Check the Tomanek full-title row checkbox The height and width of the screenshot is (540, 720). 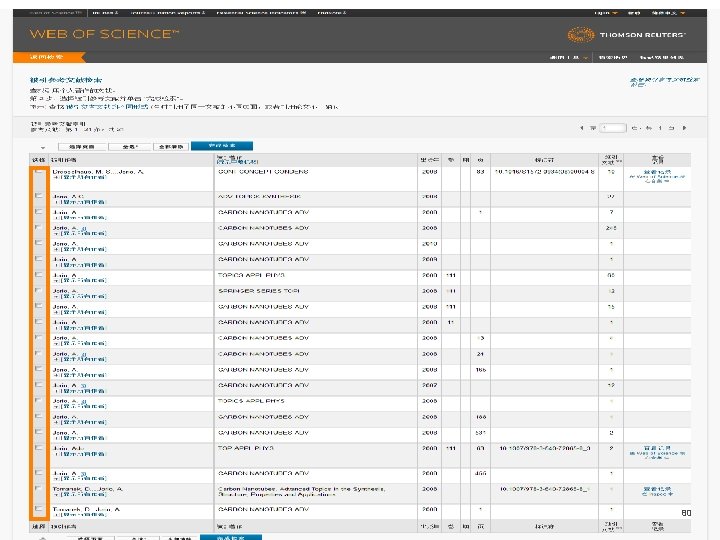pyautogui.click(x=39, y=489)
